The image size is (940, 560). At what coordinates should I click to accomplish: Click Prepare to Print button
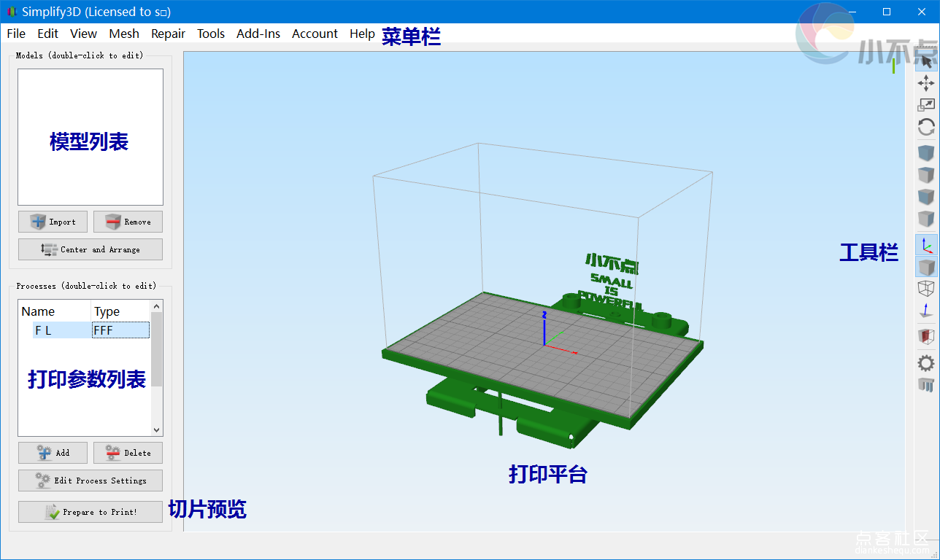pyautogui.click(x=90, y=512)
